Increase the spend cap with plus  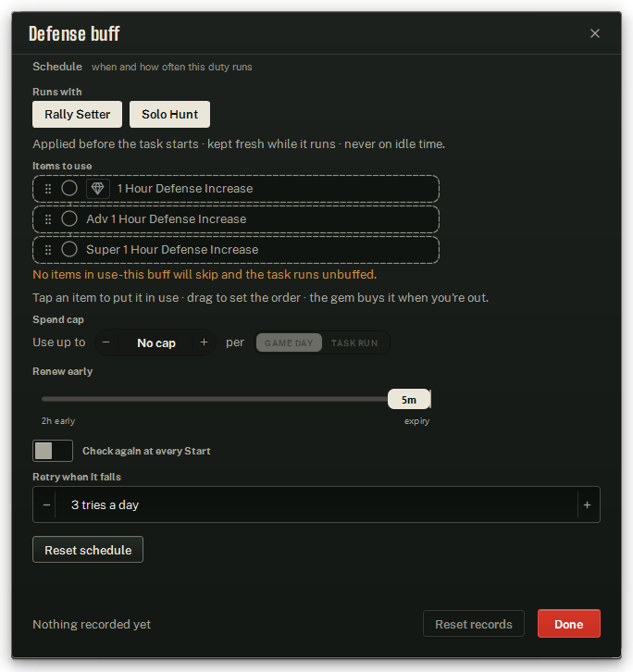[x=204, y=342]
